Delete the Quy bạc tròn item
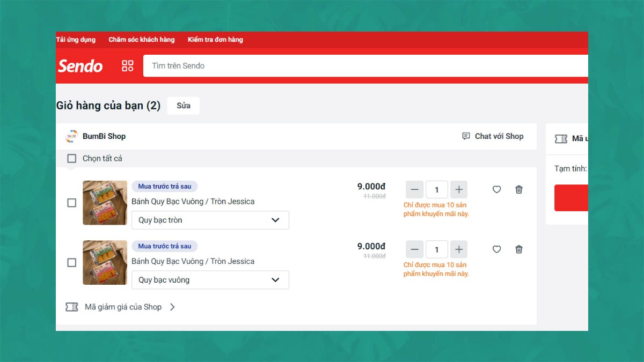 [518, 189]
